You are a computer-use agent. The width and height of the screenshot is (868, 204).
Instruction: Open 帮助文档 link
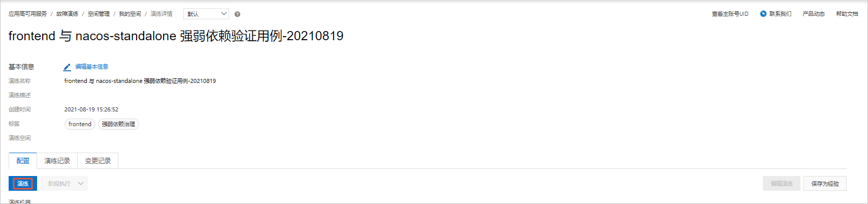(847, 14)
